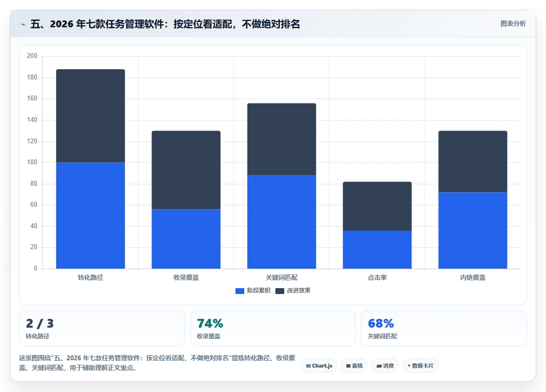
Task: Select the 表格 tag
Action: [x=354, y=366]
